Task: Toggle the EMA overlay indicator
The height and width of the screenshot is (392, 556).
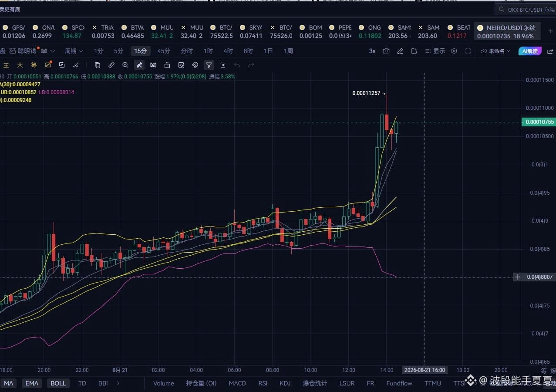Action: (x=32, y=383)
